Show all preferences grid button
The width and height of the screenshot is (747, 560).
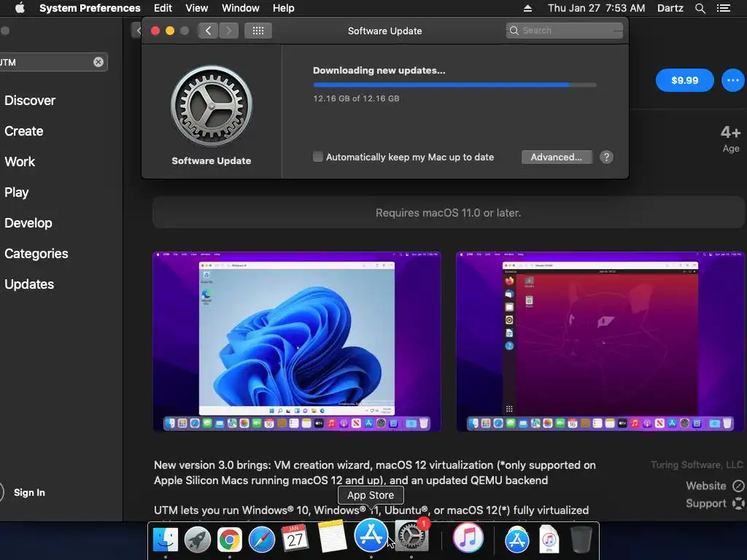pos(258,31)
